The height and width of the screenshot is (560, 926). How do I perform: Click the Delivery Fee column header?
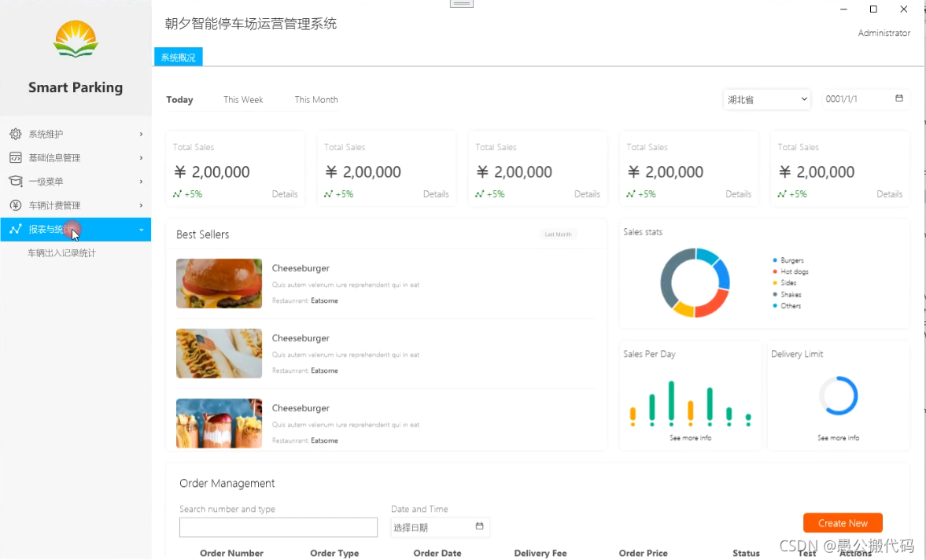click(x=540, y=553)
